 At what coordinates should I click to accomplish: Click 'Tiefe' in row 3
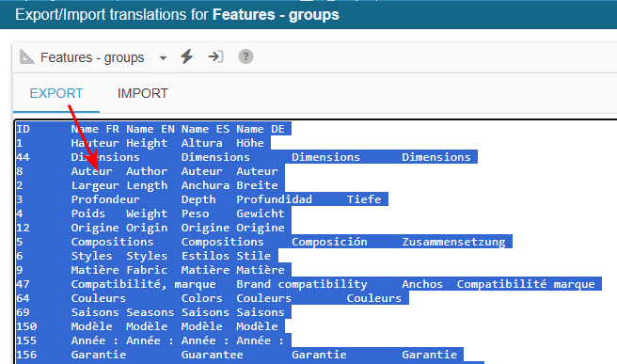[364, 200]
